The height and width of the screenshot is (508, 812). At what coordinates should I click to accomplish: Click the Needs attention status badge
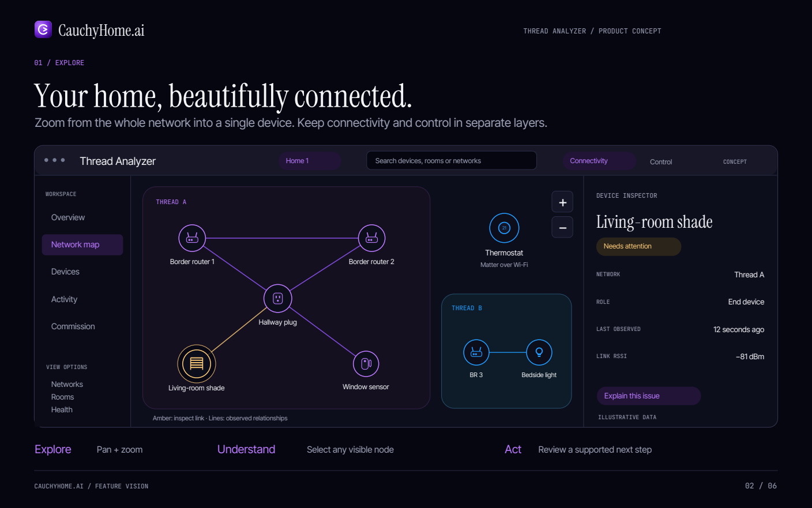pyautogui.click(x=638, y=246)
